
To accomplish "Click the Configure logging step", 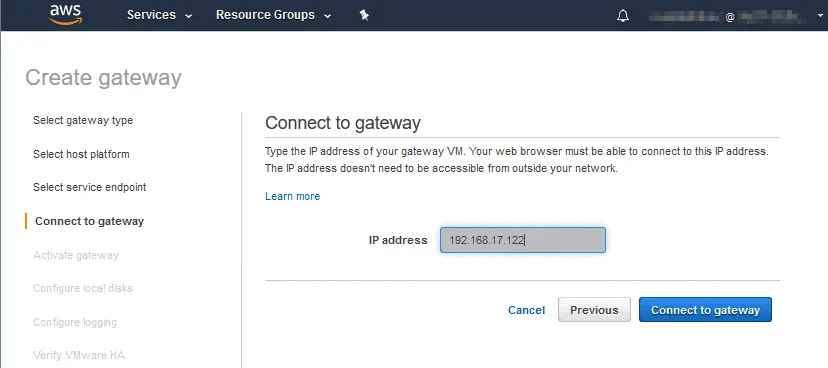I will coord(75,322).
